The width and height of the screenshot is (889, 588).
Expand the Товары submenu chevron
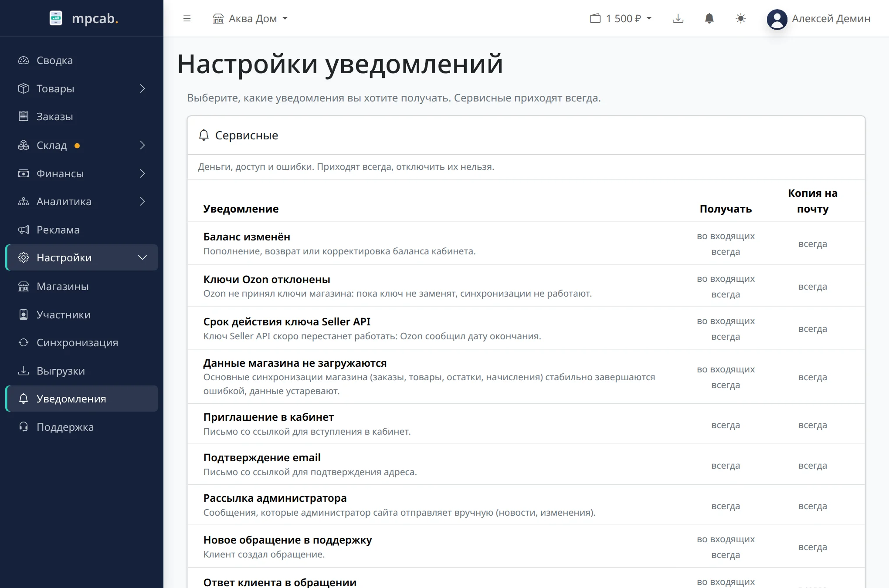pos(143,88)
